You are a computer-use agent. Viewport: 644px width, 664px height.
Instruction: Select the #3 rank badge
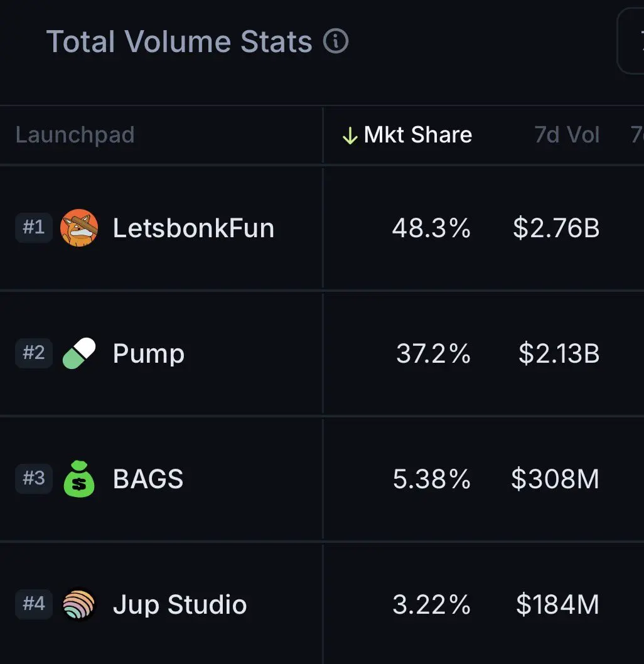pos(34,478)
